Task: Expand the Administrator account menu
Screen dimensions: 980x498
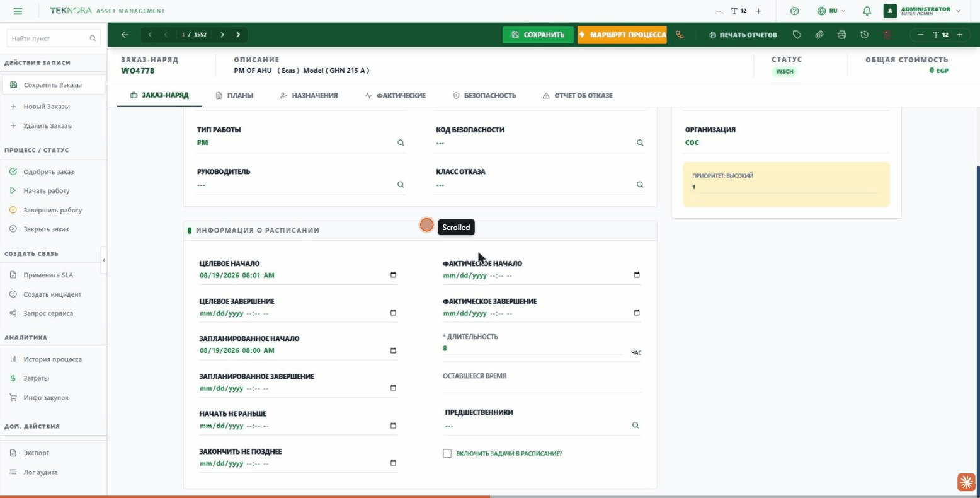Action: [922, 11]
